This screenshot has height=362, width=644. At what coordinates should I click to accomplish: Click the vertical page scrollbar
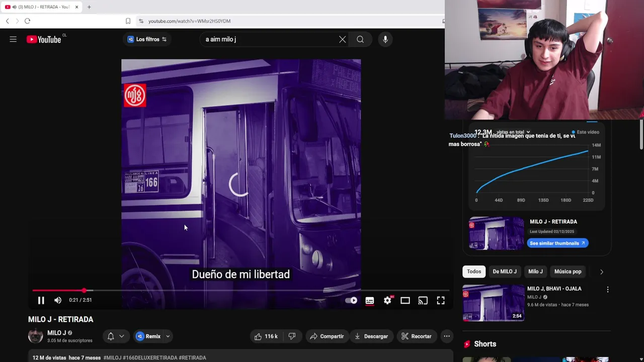[641, 135]
